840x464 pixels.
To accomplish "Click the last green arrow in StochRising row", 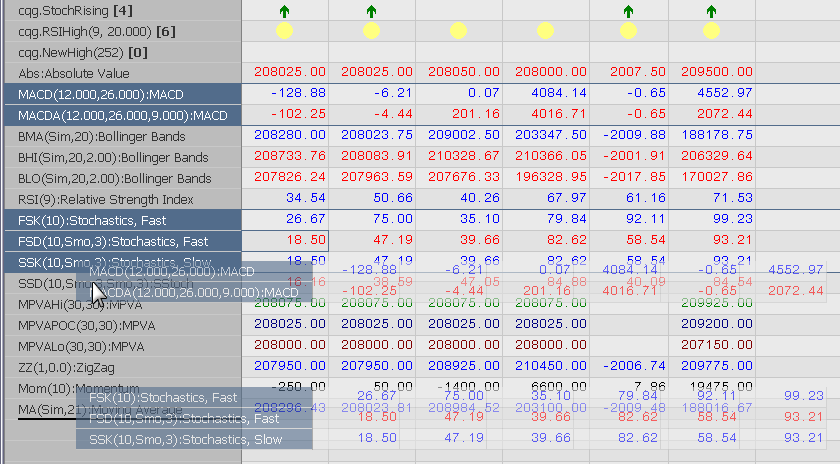I will pos(711,11).
